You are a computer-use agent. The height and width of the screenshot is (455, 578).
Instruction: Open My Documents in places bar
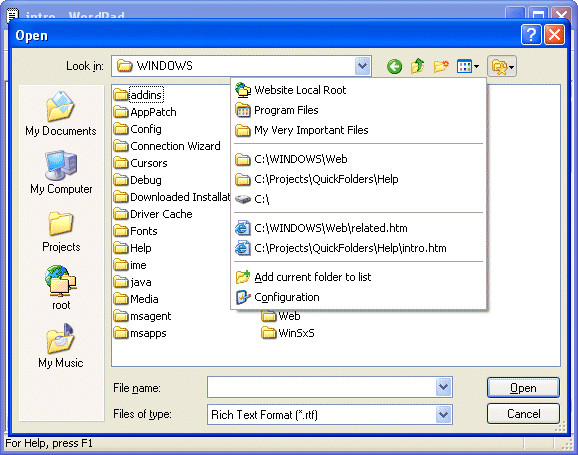coord(61,114)
